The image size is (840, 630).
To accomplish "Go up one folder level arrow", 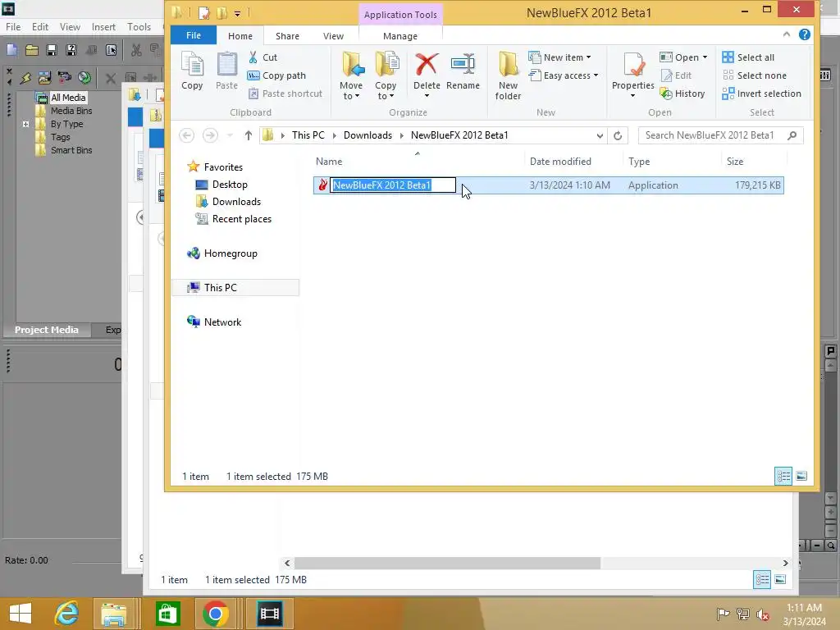I will pos(248,135).
